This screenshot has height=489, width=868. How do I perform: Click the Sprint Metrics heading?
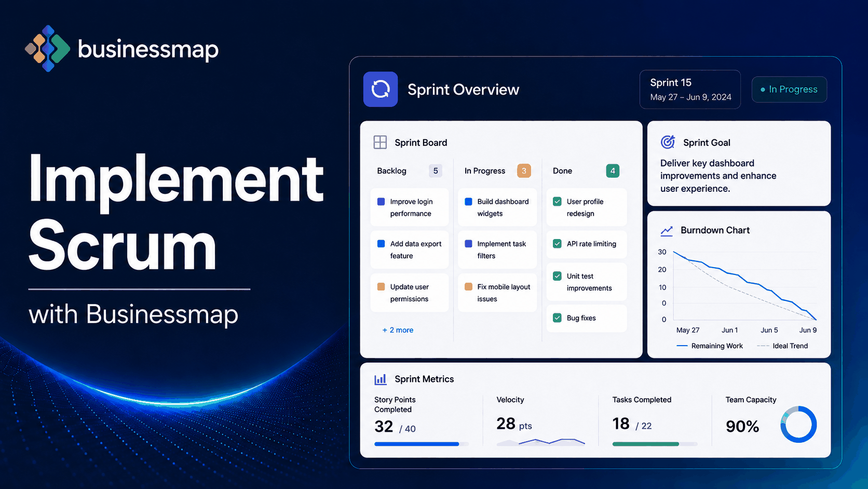(424, 379)
